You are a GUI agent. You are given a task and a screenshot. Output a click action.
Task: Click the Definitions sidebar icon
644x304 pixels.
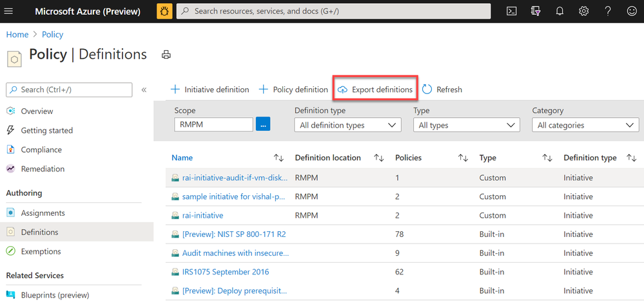point(11,233)
